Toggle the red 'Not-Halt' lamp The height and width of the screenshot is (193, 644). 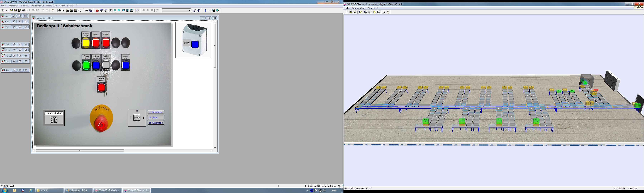click(x=106, y=43)
